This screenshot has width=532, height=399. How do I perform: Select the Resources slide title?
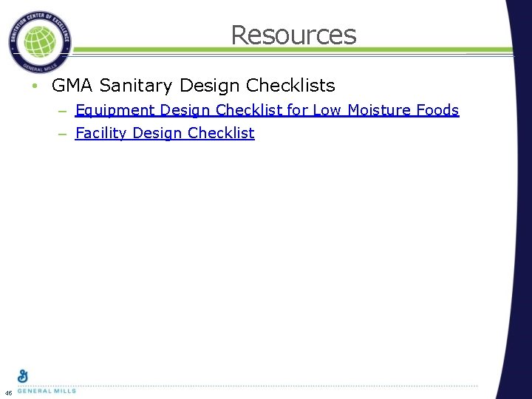tap(293, 35)
